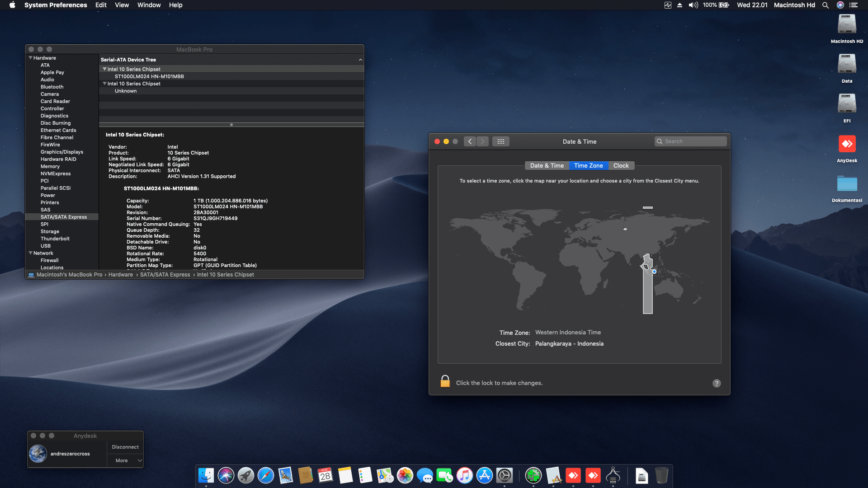Click System Information chip icon in Dock
The width and height of the screenshot is (868, 488).
coord(613,475)
